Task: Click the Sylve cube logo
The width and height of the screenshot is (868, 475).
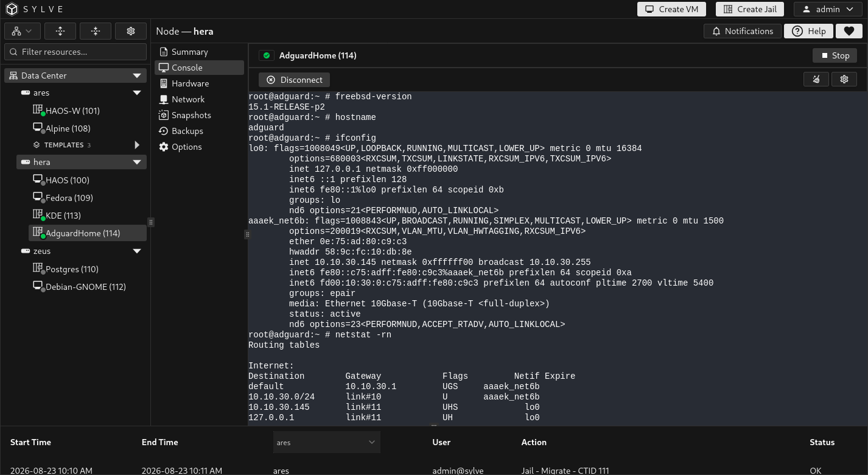Action: point(12,9)
